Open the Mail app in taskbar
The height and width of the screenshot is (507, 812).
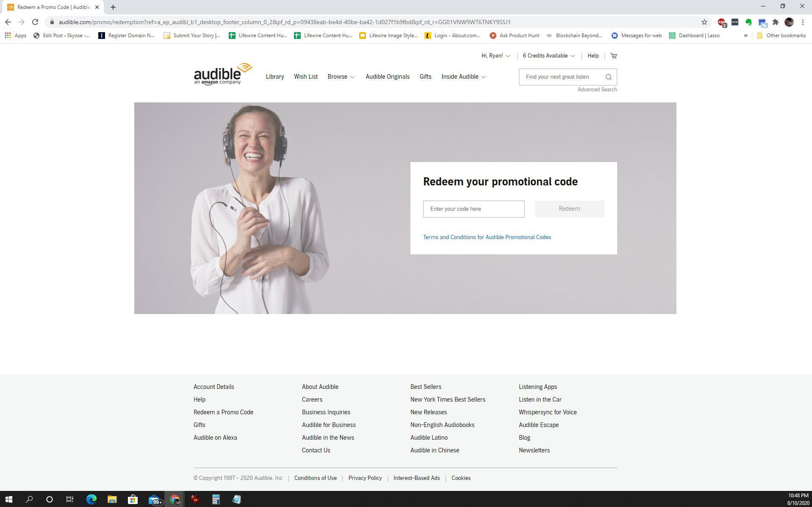coord(155,499)
